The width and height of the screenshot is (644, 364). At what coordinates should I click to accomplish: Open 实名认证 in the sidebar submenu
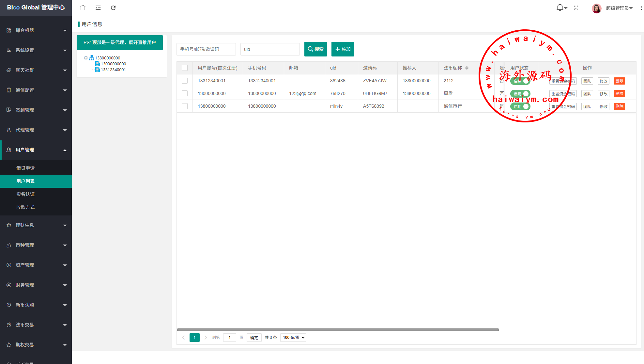pos(25,194)
